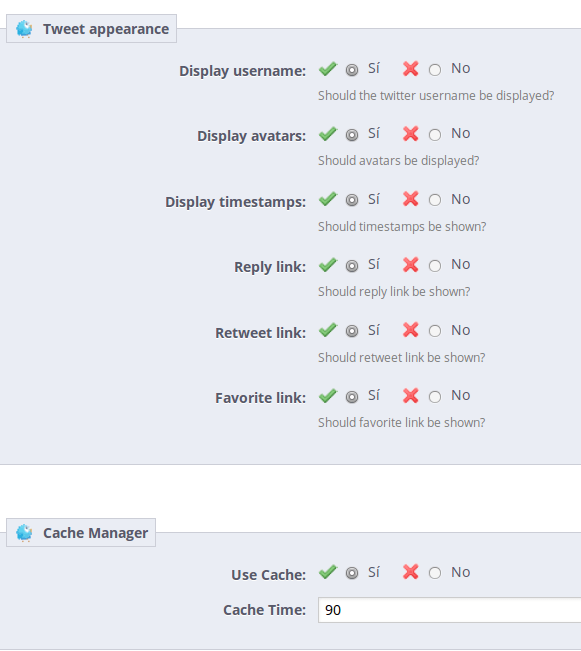
Task: Click red X icon for Reply link
Action: coord(410,265)
